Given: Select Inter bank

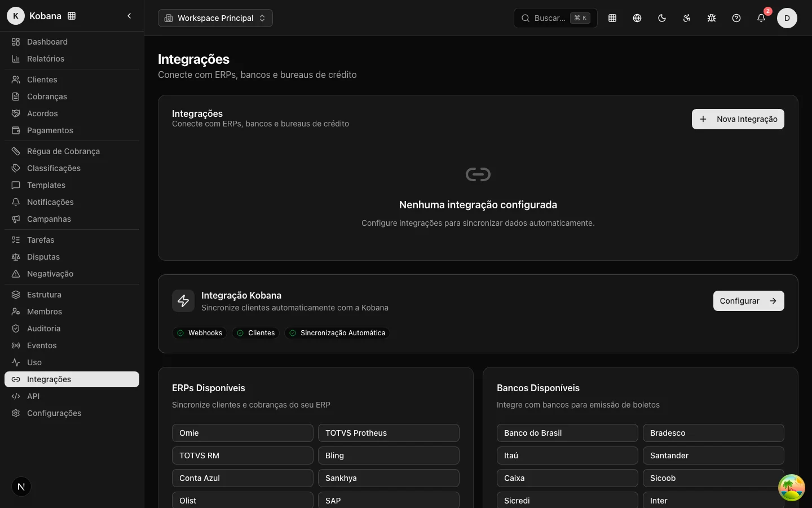Looking at the screenshot, I should [x=713, y=500].
